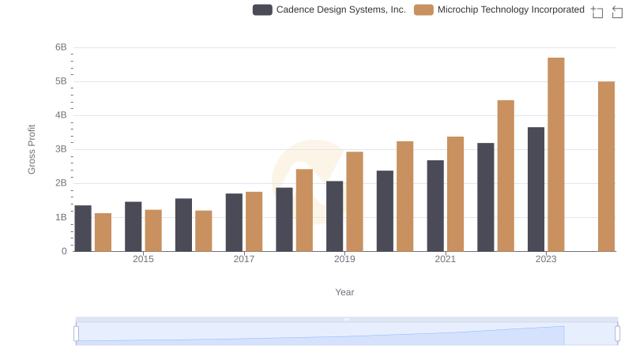Click the 5B y-axis label
Image resolution: width=632 pixels, height=364 pixels.
61,81
